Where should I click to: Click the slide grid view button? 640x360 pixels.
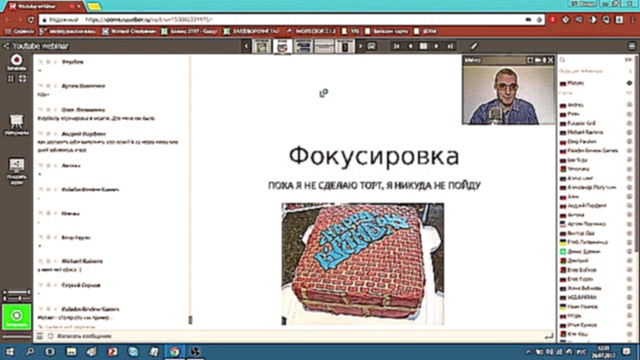(424, 46)
